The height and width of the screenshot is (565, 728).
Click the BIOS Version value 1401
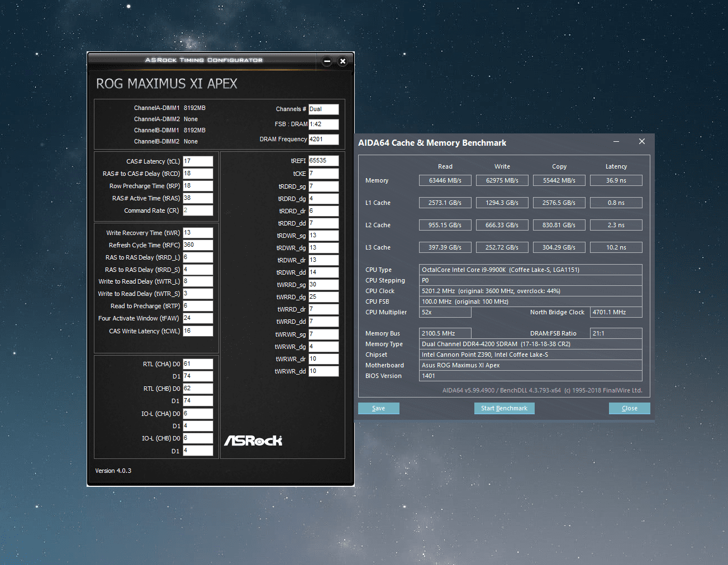pyautogui.click(x=531, y=376)
